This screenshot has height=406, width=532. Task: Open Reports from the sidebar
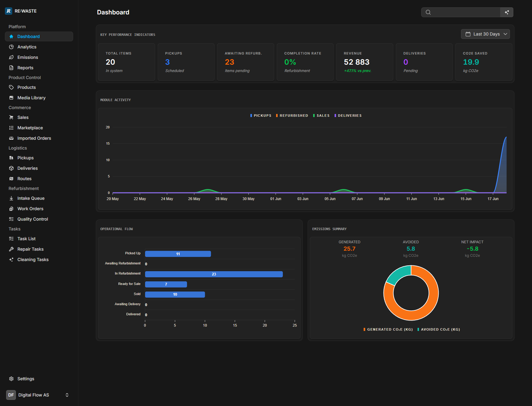[x=39, y=68]
